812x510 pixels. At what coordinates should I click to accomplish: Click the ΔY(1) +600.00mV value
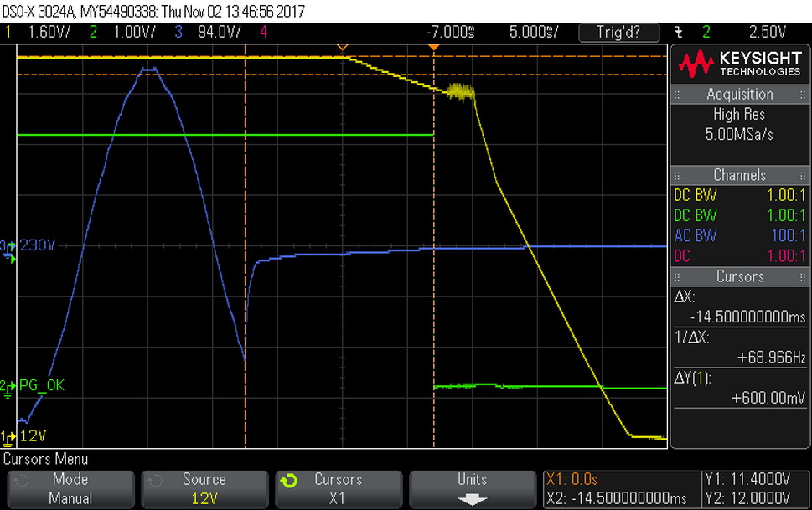click(768, 398)
